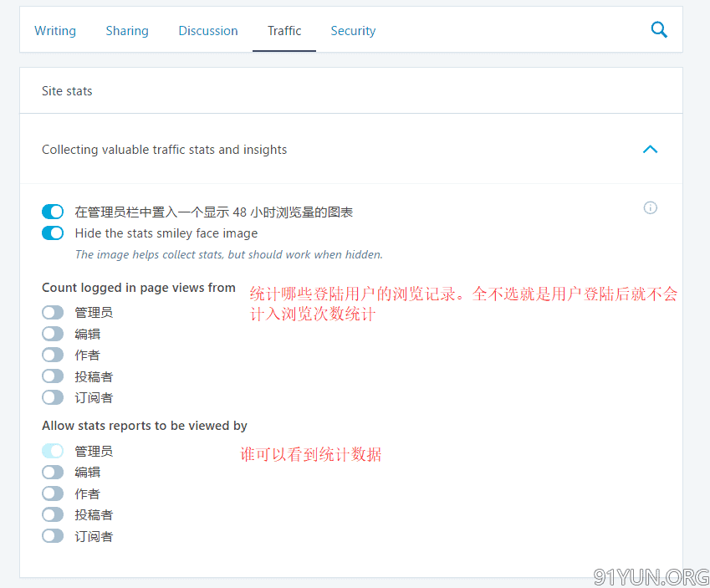Screen dimensions: 710x588
Task: Enable counting page views from 管理员
Action: click(53, 312)
